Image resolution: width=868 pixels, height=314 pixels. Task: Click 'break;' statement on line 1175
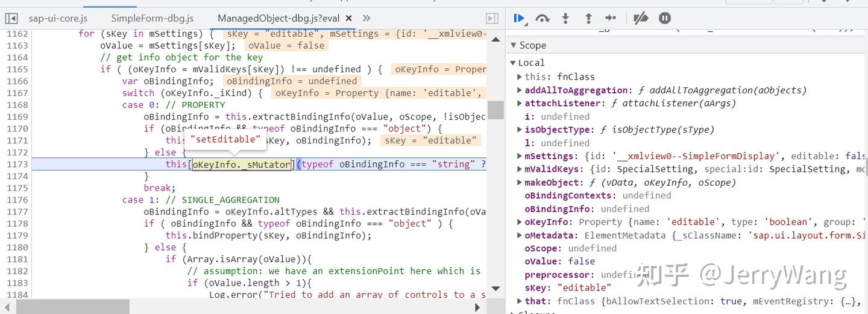click(160, 188)
